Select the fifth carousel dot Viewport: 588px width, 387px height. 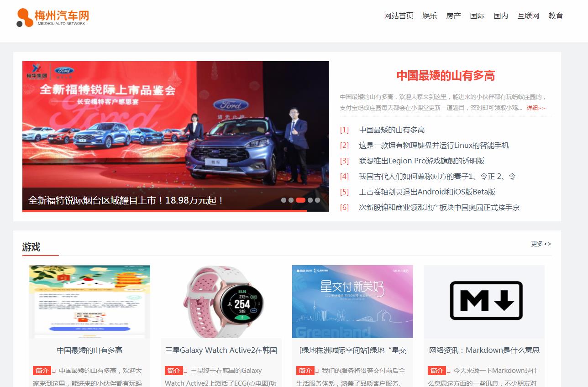[317, 200]
